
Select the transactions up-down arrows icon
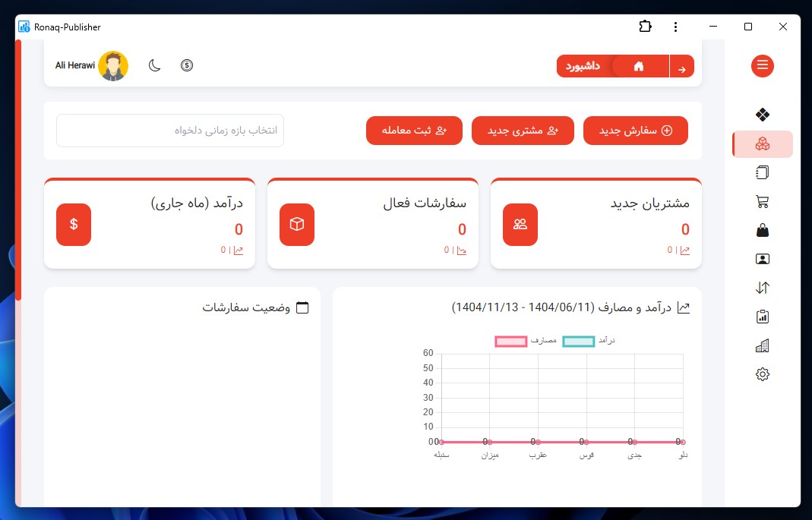click(763, 288)
